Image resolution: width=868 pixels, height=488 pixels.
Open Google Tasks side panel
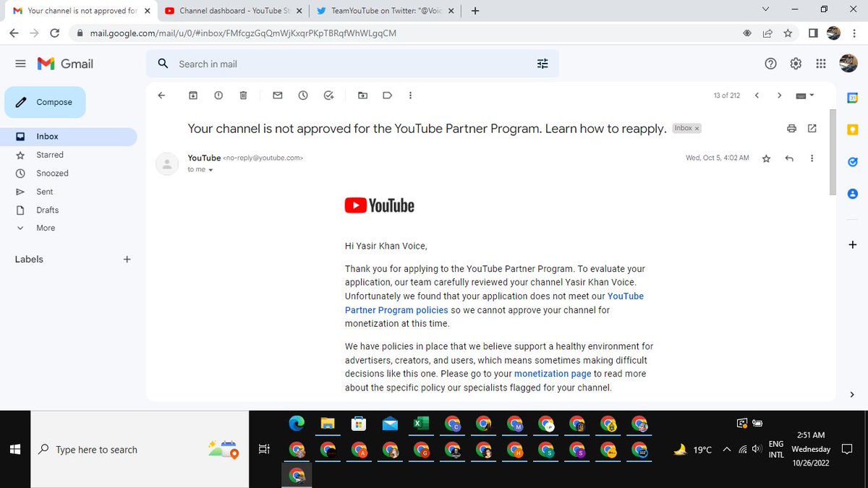pos(852,162)
